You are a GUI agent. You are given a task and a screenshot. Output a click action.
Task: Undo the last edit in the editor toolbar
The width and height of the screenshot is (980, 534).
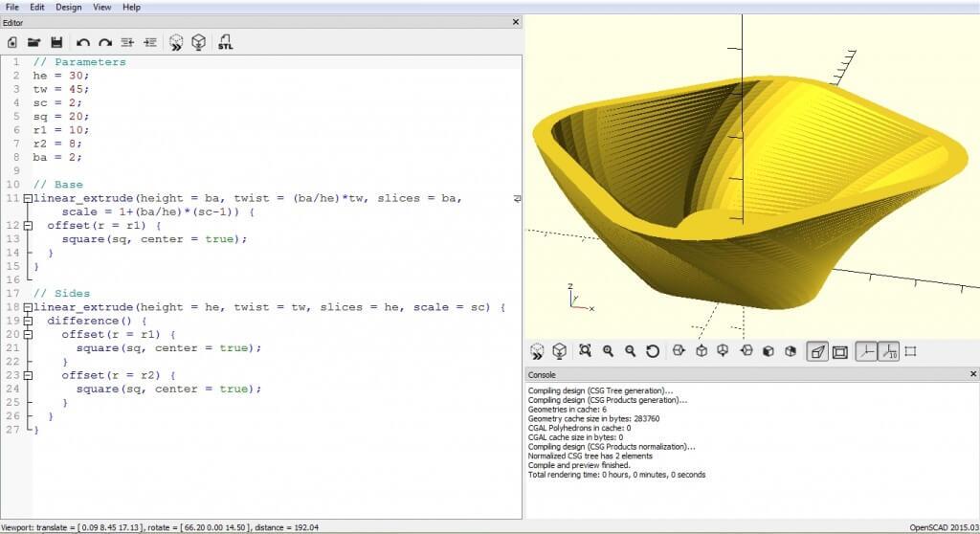click(x=83, y=42)
